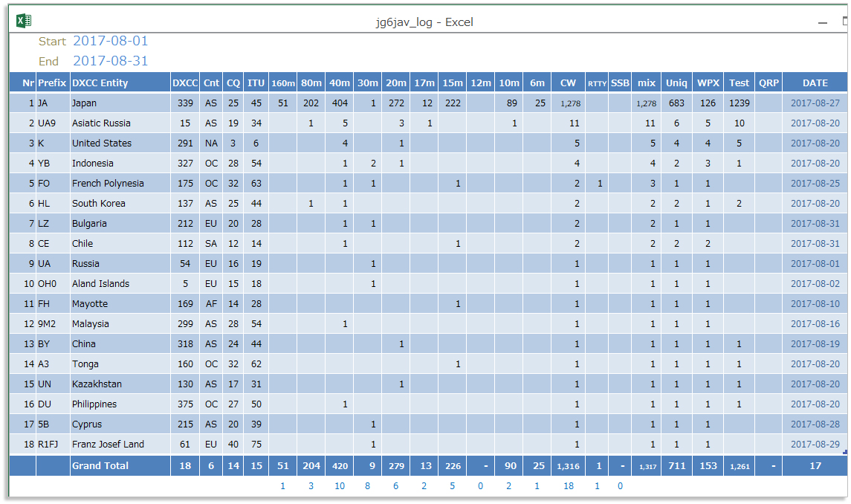Click date 2017-08-27 in Japan row

click(815, 103)
